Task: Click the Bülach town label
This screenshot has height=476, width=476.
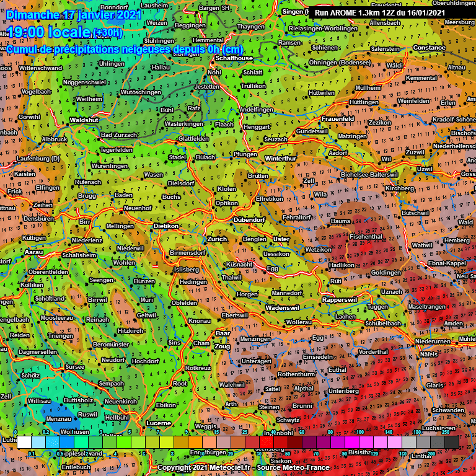Action: coord(206,157)
